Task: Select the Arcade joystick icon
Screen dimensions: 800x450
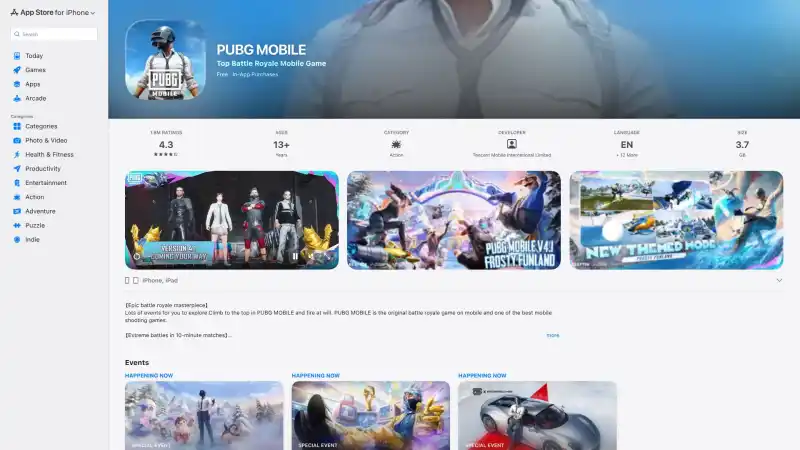Action: pos(17,98)
